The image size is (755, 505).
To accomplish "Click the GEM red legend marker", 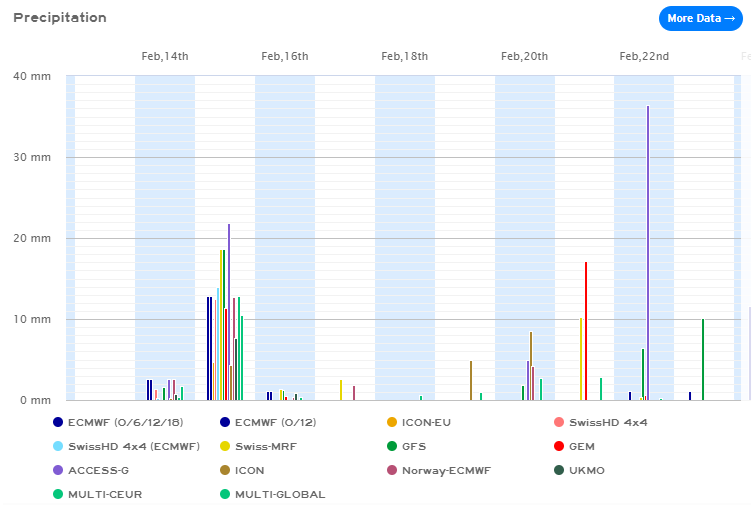I will tap(559, 446).
